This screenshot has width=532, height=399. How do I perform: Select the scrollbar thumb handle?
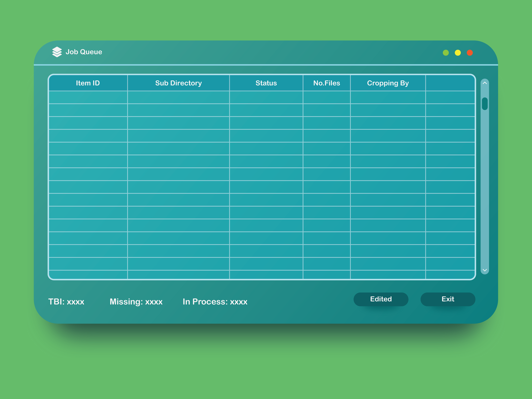tap(485, 104)
